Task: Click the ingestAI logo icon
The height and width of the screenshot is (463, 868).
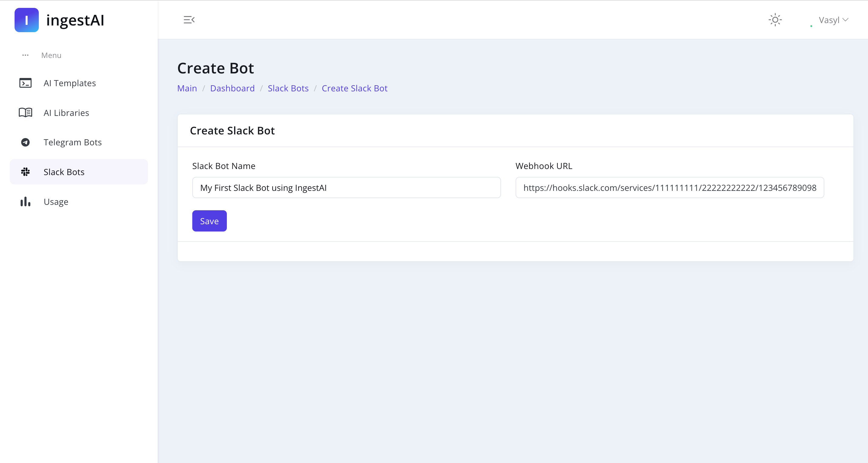Action: (27, 20)
